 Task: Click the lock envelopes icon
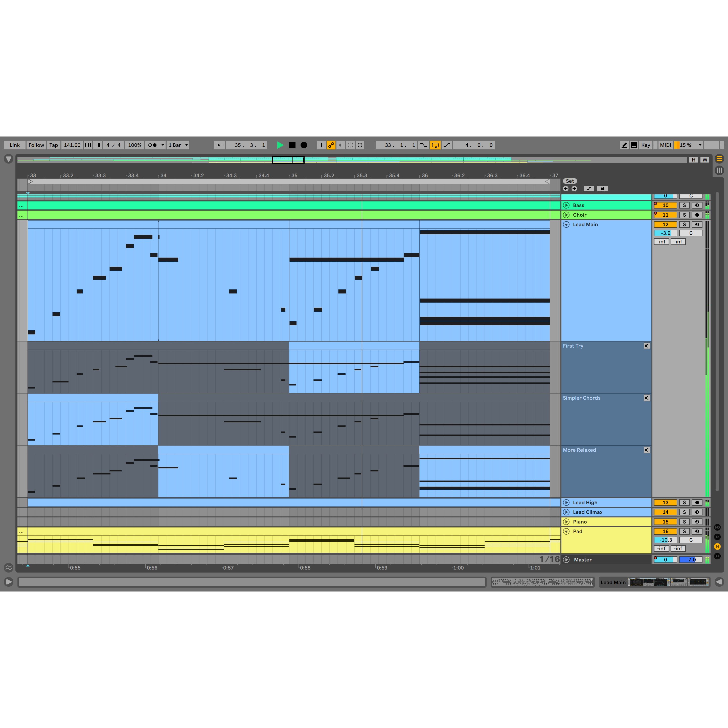coord(602,189)
